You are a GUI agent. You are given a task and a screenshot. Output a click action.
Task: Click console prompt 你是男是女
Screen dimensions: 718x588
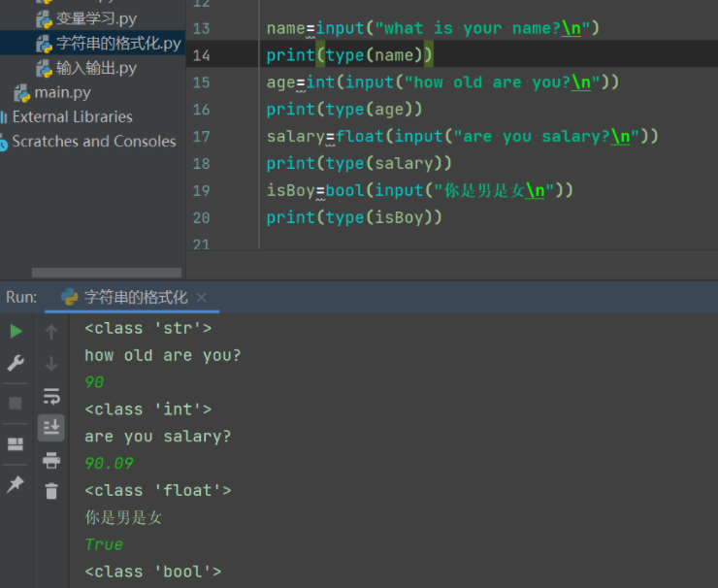click(123, 517)
